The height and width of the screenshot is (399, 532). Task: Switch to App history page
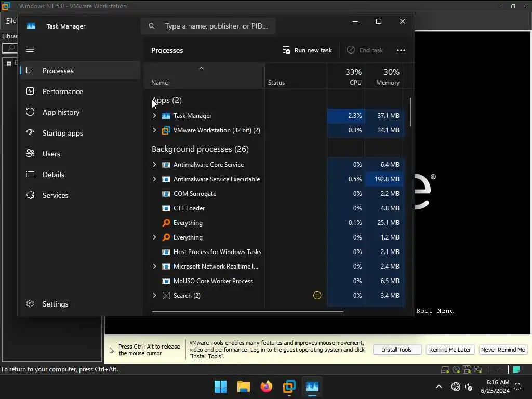(x=80, y=112)
